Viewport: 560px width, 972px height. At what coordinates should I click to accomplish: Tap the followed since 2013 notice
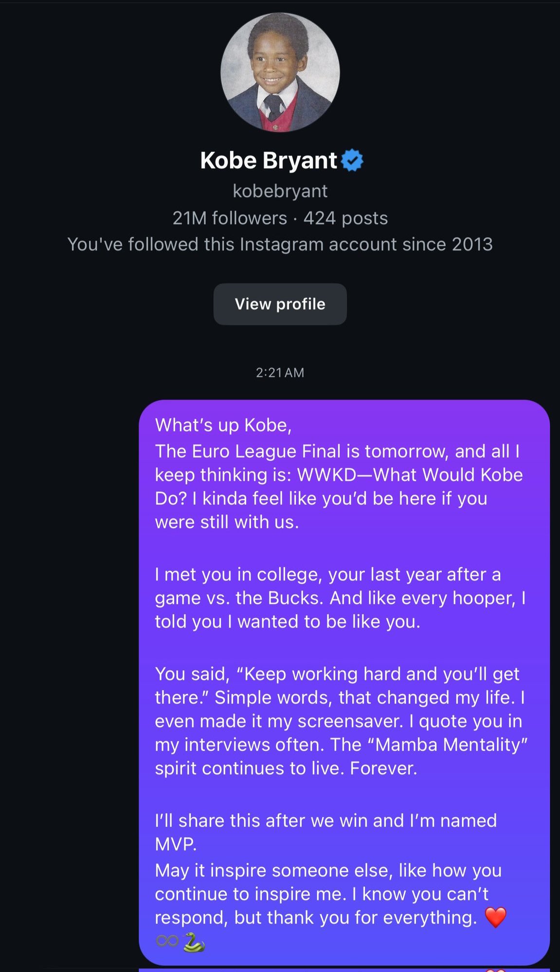280,244
